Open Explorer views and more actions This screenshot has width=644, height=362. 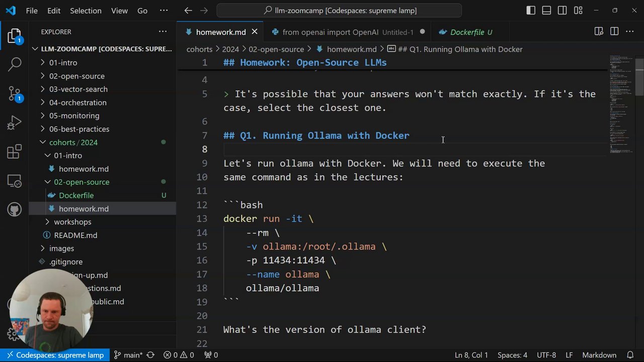pos(163,32)
